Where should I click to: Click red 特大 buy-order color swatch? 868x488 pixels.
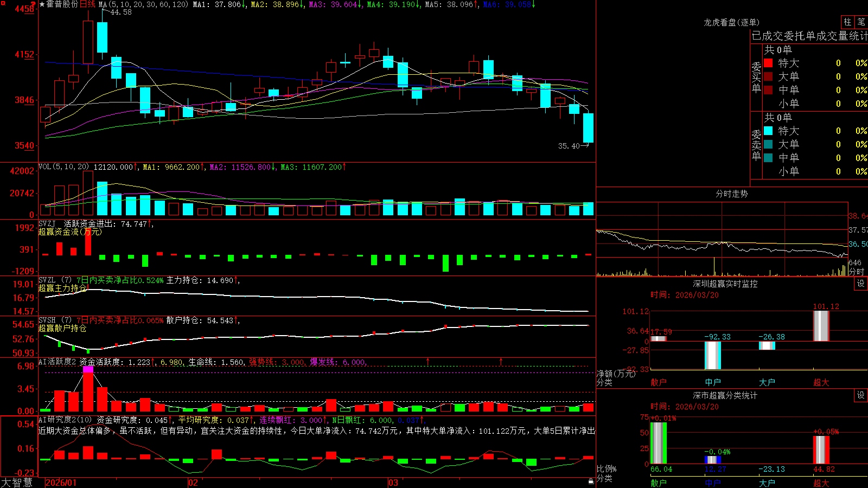coord(768,63)
